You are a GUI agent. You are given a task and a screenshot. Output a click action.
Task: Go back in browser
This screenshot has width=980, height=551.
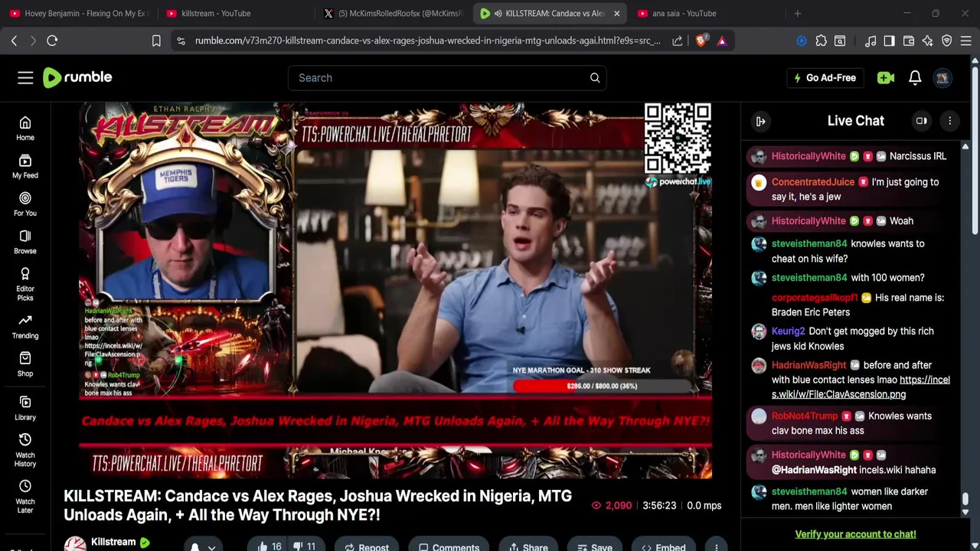pos(14,41)
